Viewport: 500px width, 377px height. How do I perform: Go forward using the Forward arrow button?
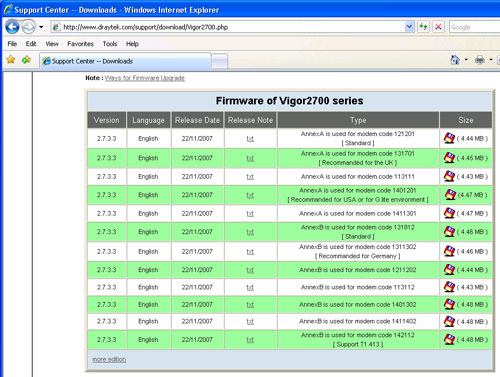[28, 27]
